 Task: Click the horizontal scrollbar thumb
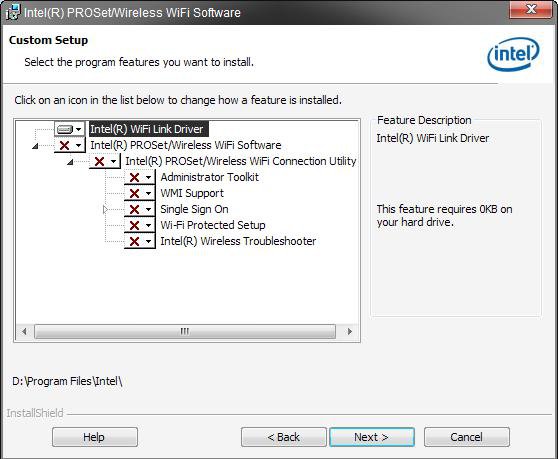tap(185, 331)
